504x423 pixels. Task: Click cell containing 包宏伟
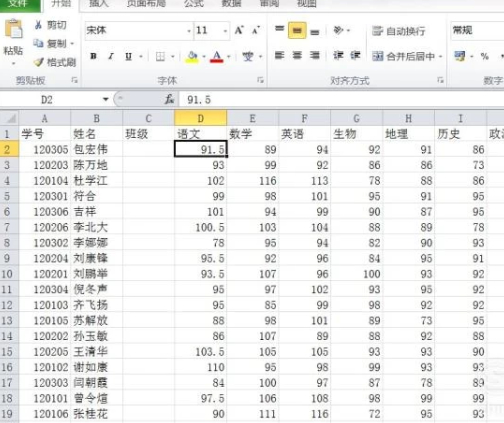click(97, 149)
